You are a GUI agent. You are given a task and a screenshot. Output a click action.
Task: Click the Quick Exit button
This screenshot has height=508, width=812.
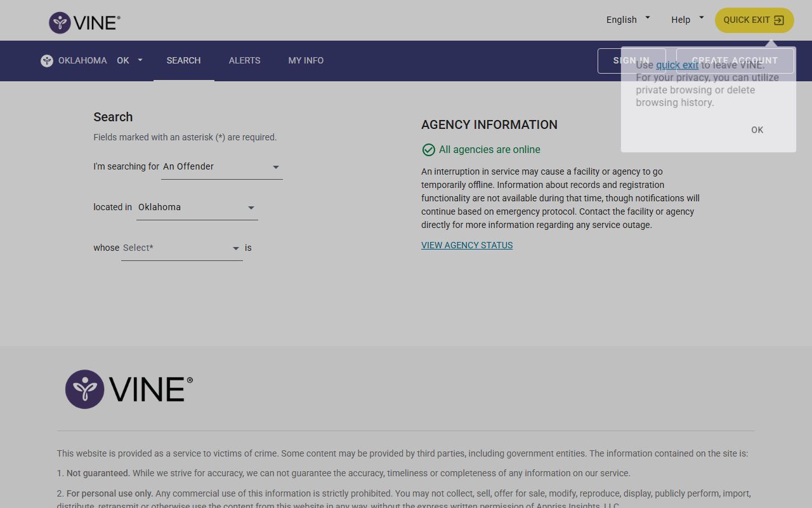coord(754,20)
